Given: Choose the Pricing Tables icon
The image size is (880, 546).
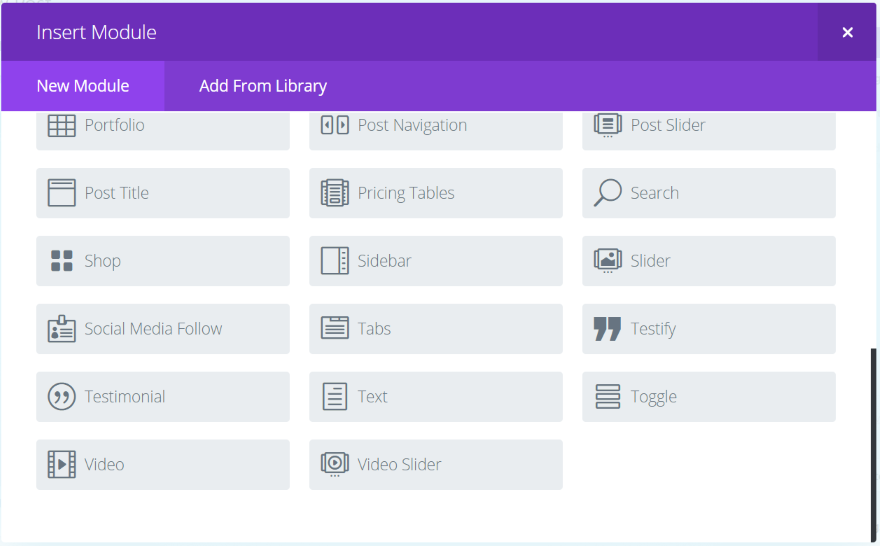Looking at the screenshot, I should (x=334, y=193).
